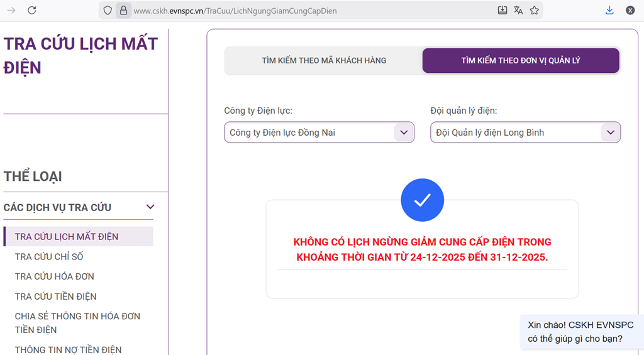
Task: Collapse the Các dịch vụ tra cứu section
Action: 150,207
